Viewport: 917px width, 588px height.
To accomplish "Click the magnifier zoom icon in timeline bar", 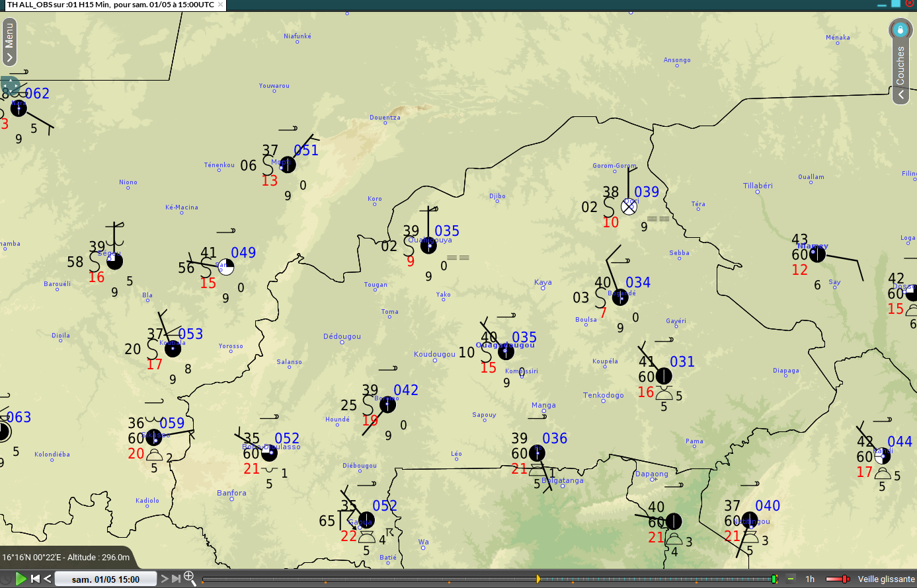I will (x=190, y=579).
